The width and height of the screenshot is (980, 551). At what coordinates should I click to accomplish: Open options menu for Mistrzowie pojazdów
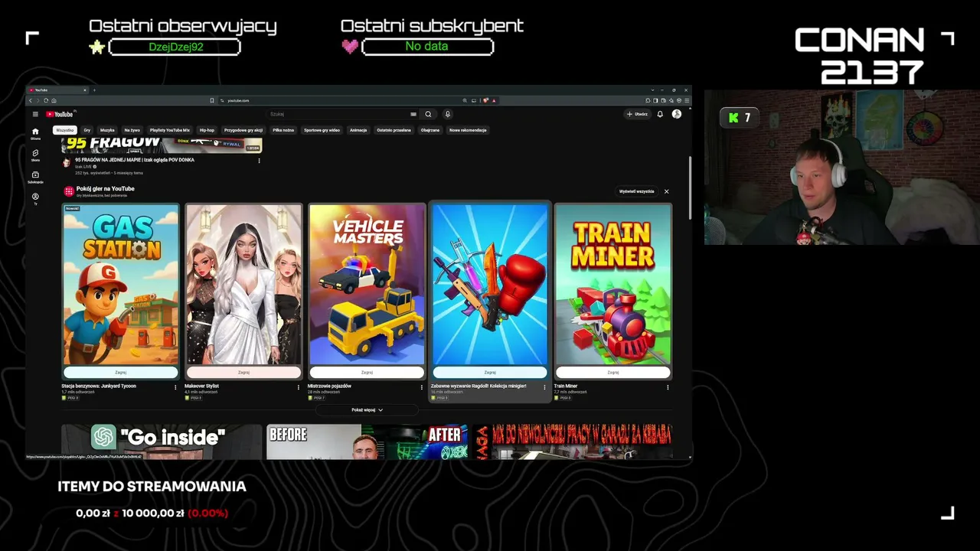(421, 387)
